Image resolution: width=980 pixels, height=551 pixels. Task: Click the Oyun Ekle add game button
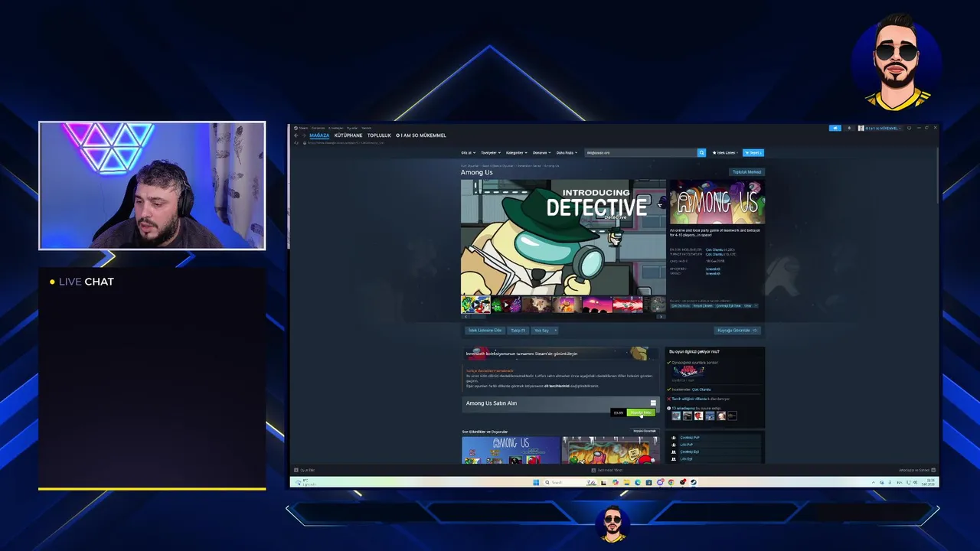pyautogui.click(x=305, y=470)
